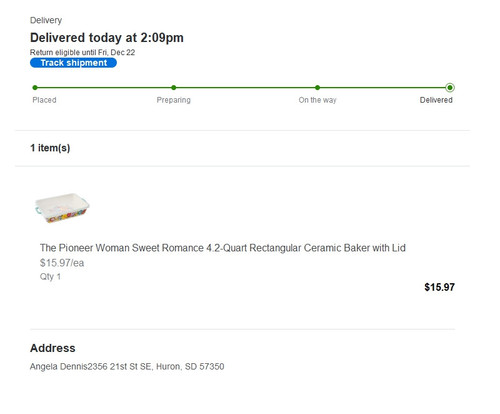
Task: Select the On the way step dot
Action: [x=317, y=88]
